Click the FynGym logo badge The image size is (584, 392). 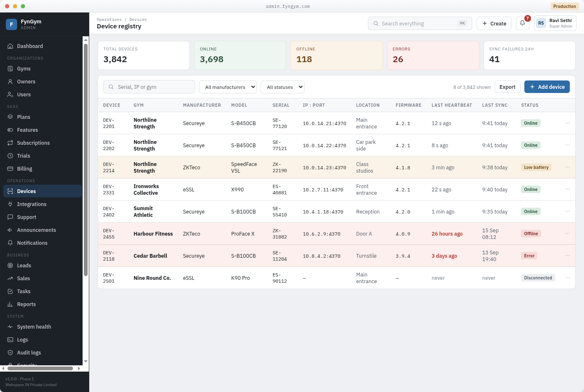coord(11,24)
